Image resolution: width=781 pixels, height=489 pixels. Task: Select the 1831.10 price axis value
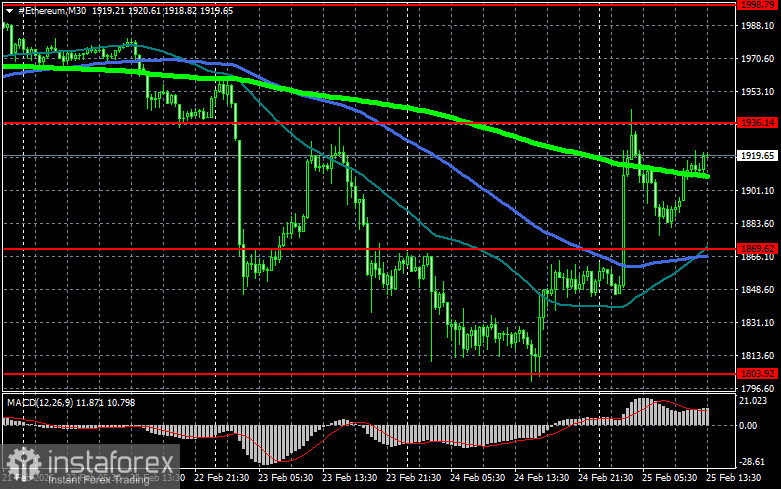coord(758,323)
